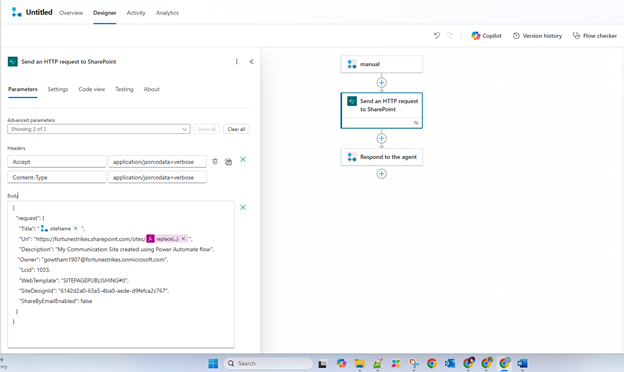Click the SharePoint icon in panel header

click(x=13, y=62)
